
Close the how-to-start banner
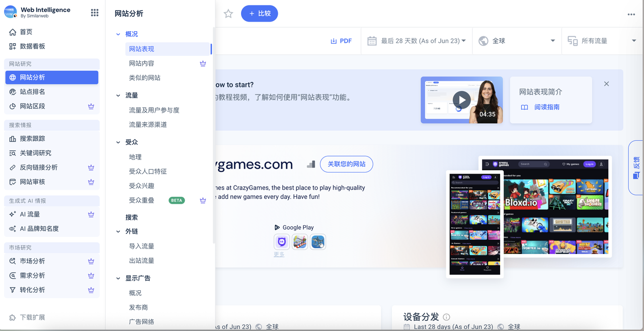tap(606, 84)
